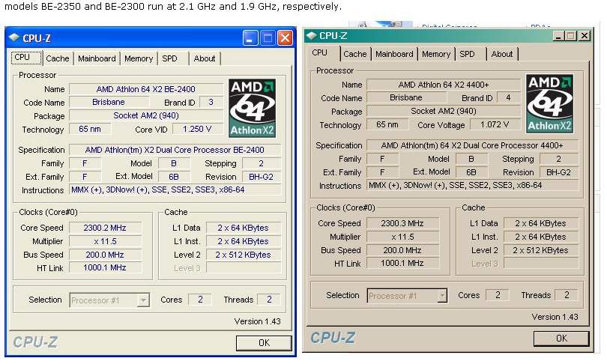Click OK button in right CPU-Z window
This screenshot has width=607, height=364.
[x=561, y=339]
